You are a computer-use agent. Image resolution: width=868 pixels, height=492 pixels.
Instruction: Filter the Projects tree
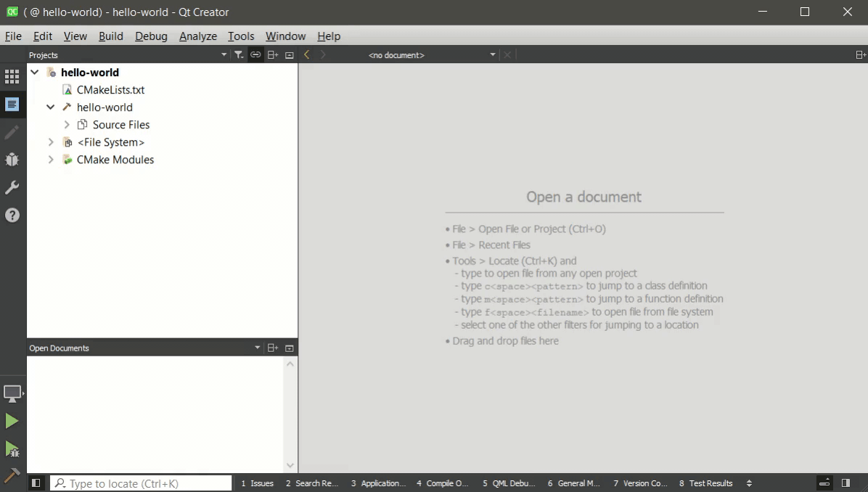tap(239, 55)
